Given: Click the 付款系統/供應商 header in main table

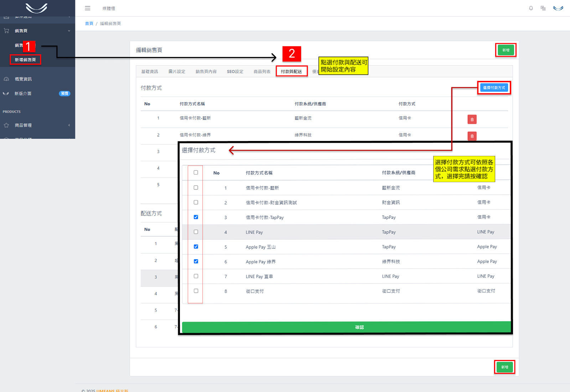Looking at the screenshot, I should (x=310, y=104).
